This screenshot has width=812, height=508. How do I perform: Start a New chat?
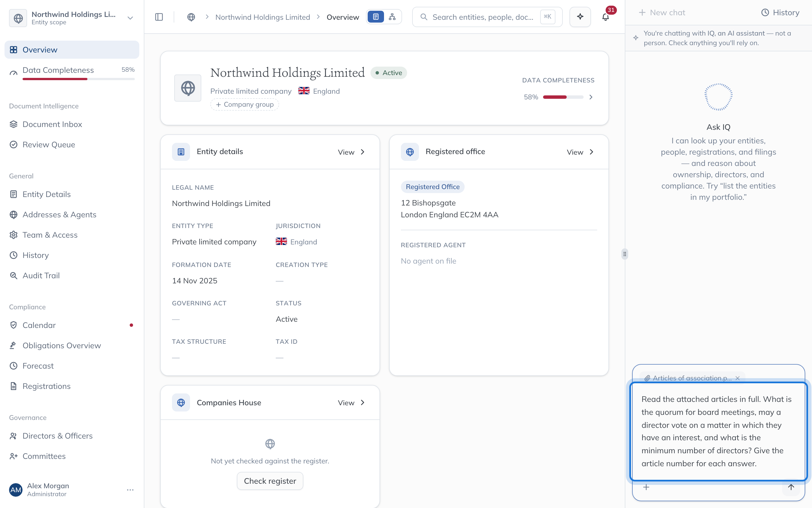tap(662, 12)
